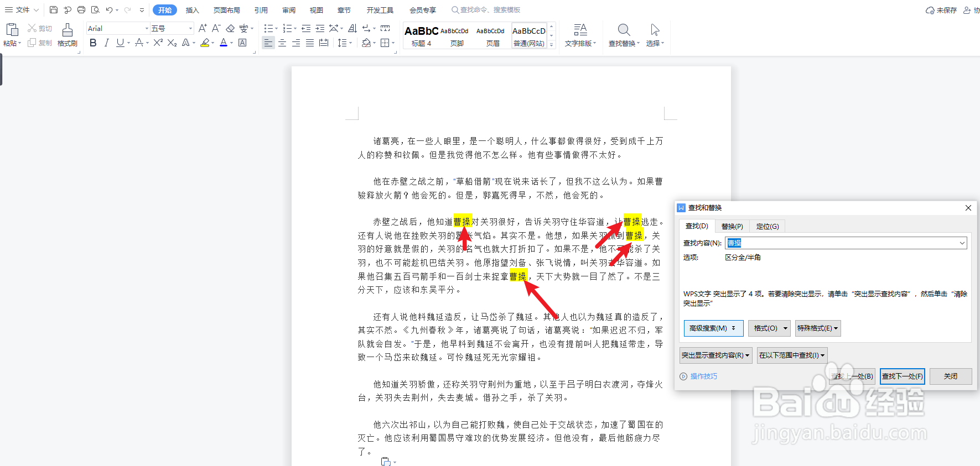Click the paragraph shading fill icon
This screenshot has width=980, height=466.
[366, 43]
